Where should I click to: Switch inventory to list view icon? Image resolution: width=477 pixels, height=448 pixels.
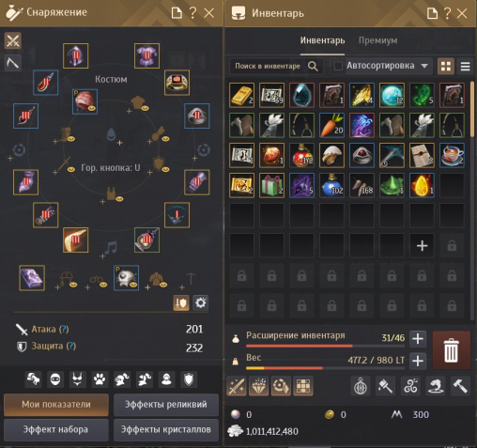(465, 66)
